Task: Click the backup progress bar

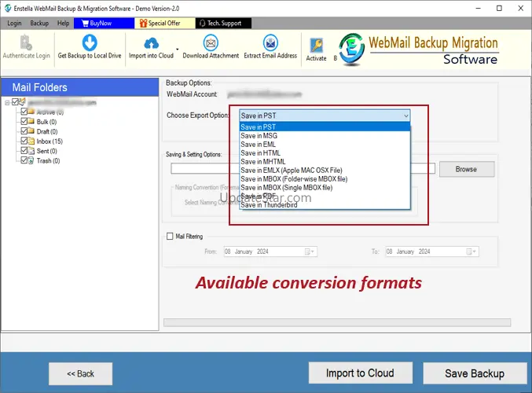Action: pyautogui.click(x=337, y=322)
